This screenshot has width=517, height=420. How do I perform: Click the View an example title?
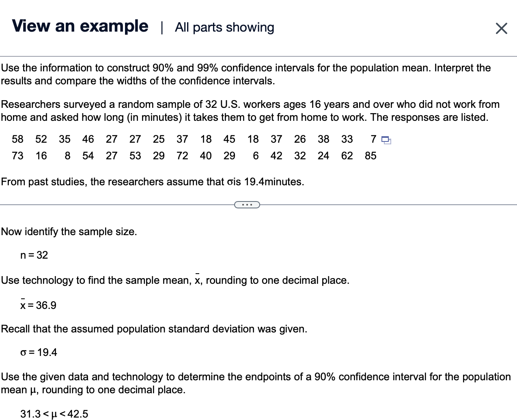[x=80, y=26]
